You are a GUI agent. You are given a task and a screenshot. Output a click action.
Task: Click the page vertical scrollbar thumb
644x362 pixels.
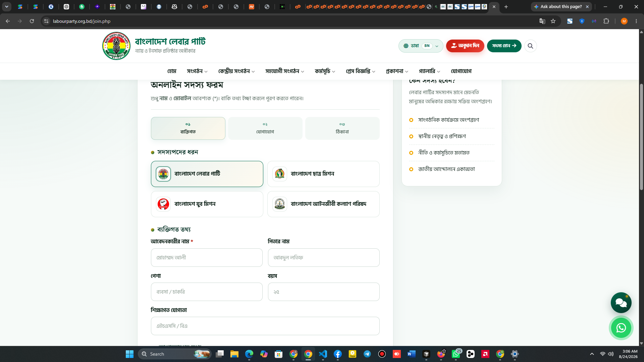coord(641,137)
